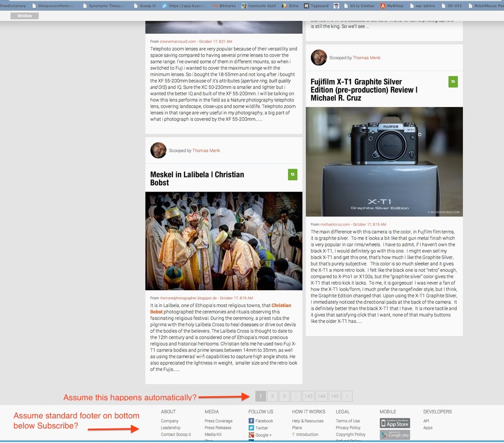Viewport: 504px width, 443px height.
Task: Open Help & Resources footer link
Action: tap(308, 421)
